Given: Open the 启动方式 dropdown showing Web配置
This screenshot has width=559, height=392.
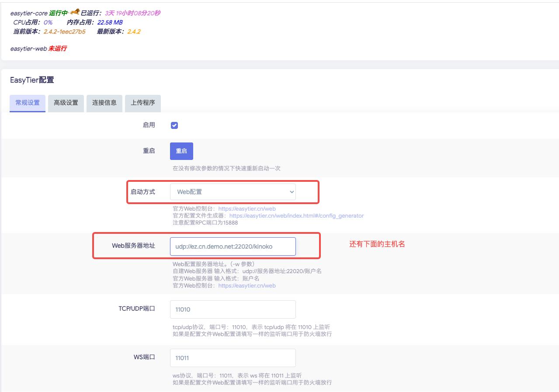Looking at the screenshot, I should 233,191.
